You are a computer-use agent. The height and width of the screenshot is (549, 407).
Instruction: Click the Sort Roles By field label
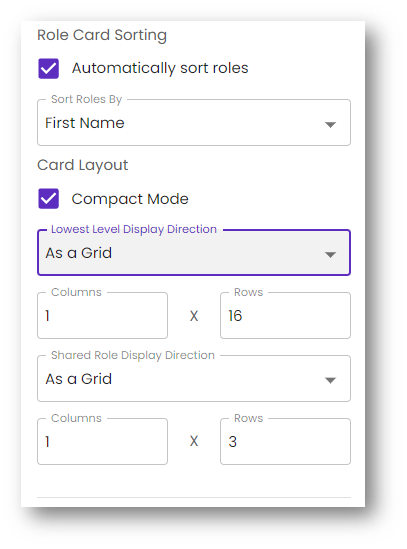click(87, 99)
